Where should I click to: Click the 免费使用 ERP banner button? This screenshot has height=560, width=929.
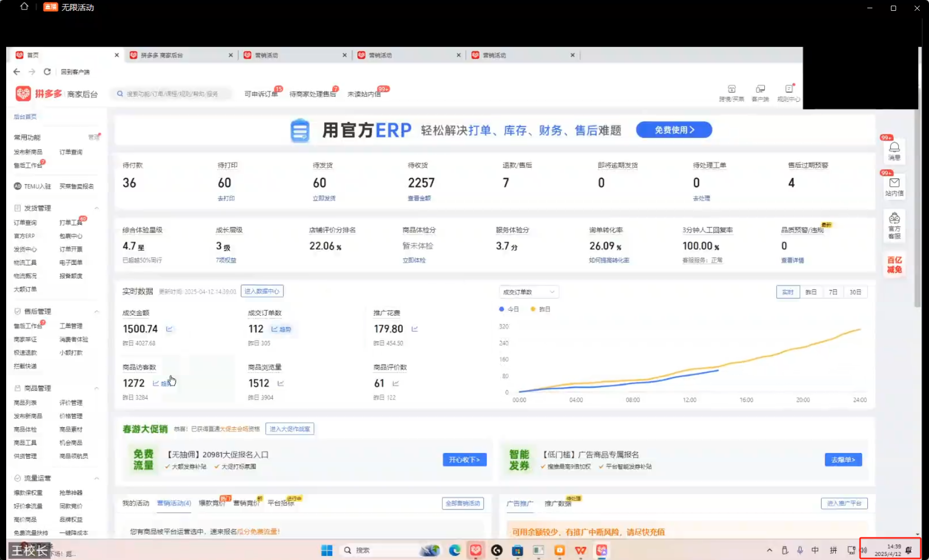(x=673, y=130)
